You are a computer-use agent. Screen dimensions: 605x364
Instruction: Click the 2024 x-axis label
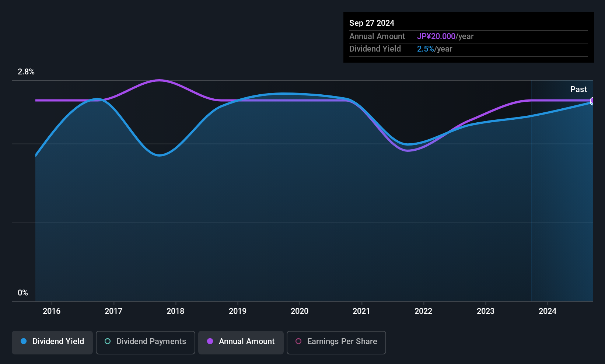[548, 311]
